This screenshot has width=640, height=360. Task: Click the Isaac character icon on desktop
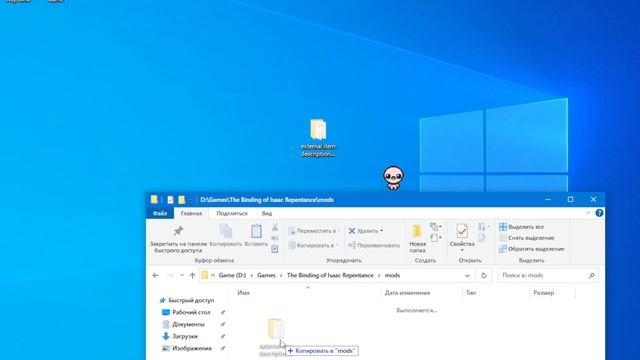(x=393, y=178)
